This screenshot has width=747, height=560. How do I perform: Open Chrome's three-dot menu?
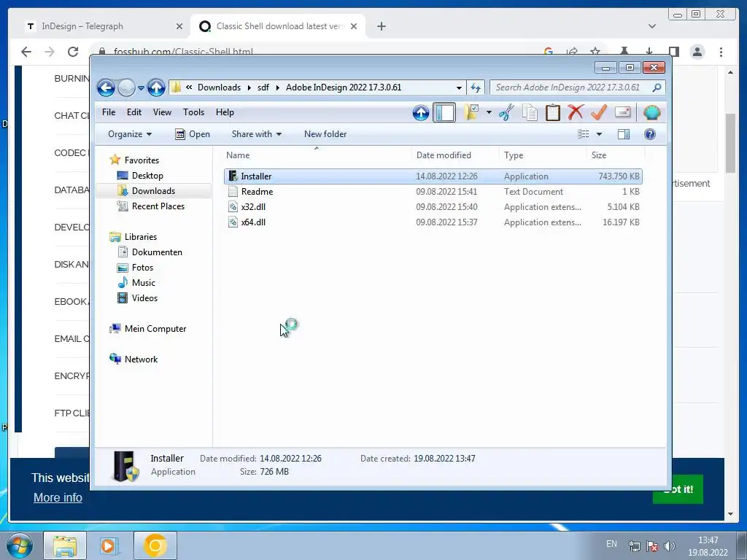[721, 52]
